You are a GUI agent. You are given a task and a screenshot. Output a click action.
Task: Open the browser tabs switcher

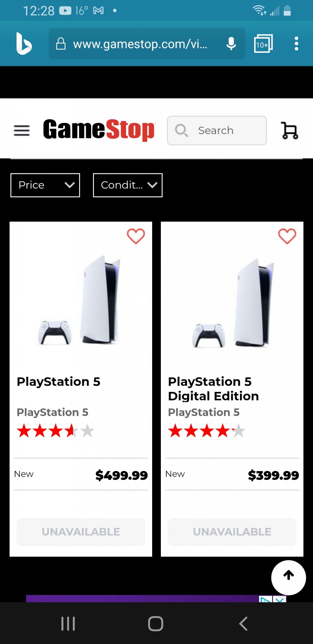(263, 43)
